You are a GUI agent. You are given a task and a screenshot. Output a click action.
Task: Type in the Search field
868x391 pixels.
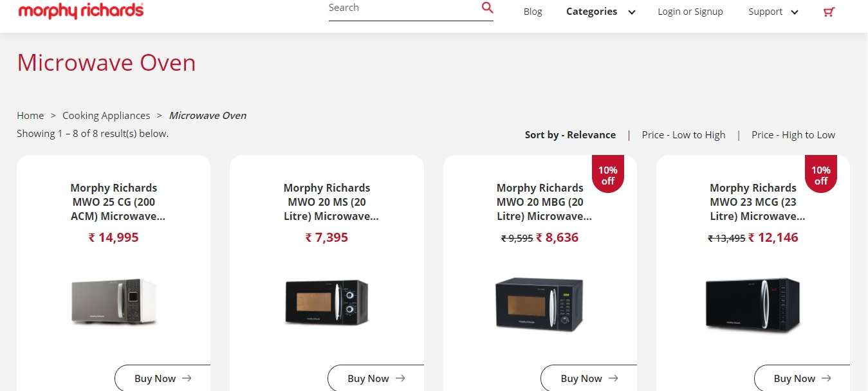tap(402, 8)
